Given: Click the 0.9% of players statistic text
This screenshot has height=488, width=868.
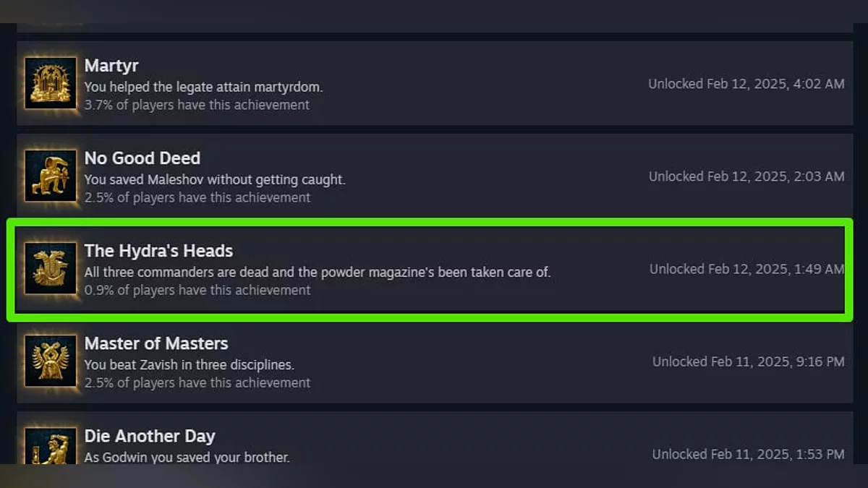Looking at the screenshot, I should (x=197, y=290).
